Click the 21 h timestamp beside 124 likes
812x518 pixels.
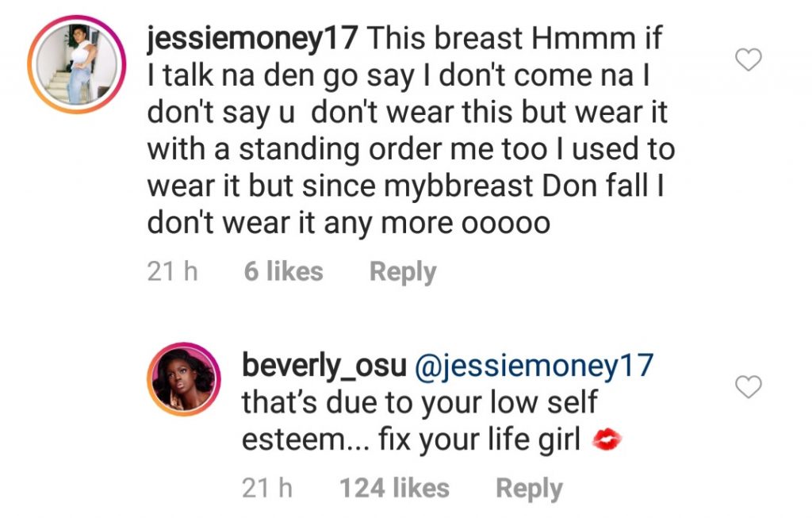point(267,489)
